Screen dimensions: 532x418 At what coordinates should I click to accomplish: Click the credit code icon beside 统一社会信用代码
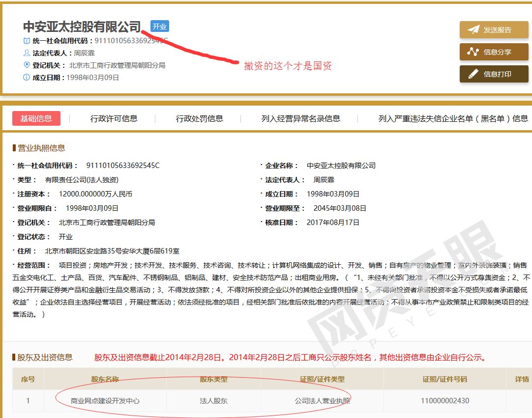(27, 41)
